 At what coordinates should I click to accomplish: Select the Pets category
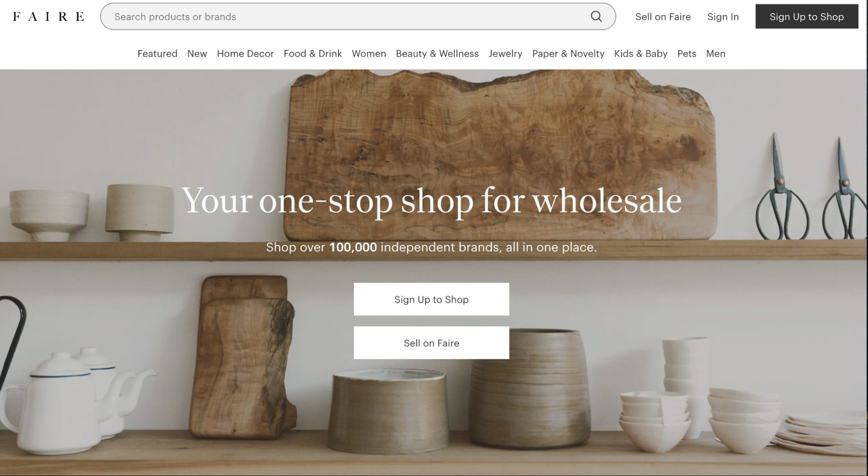pos(686,53)
